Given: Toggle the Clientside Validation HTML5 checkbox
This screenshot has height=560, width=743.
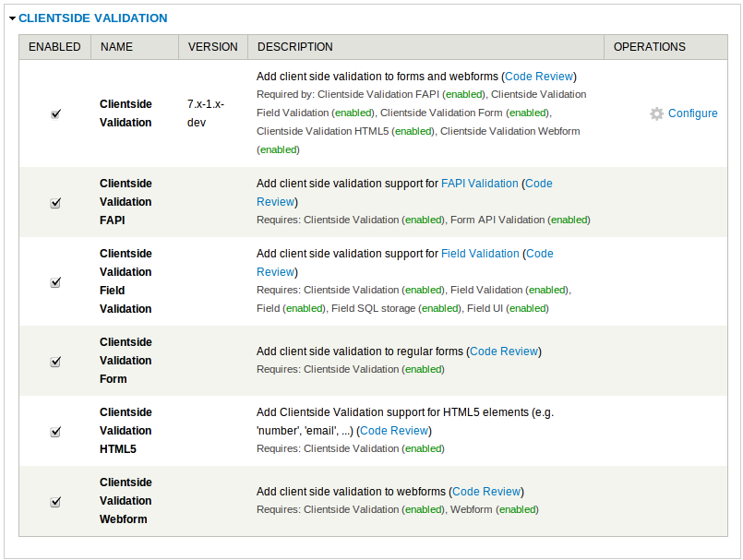Looking at the screenshot, I should [55, 431].
